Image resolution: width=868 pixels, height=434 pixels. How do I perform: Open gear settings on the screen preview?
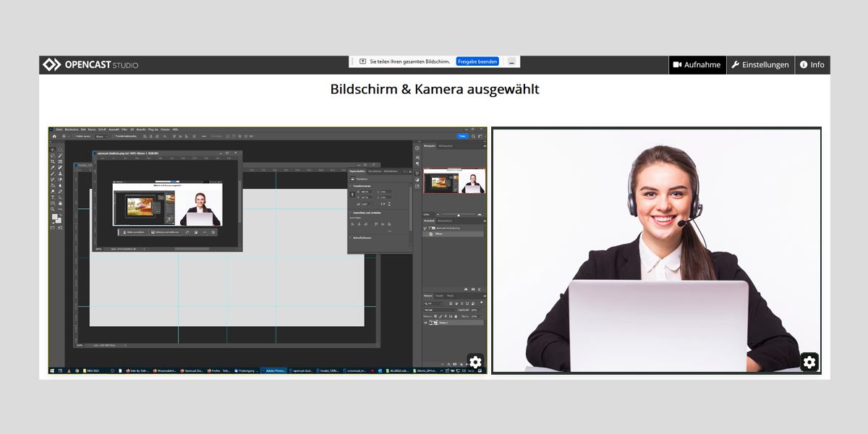475,362
